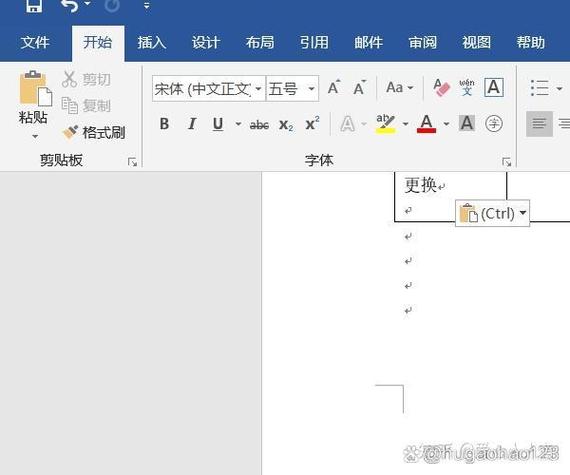
Task: Expand the font name dropdown arrow
Action: point(258,89)
